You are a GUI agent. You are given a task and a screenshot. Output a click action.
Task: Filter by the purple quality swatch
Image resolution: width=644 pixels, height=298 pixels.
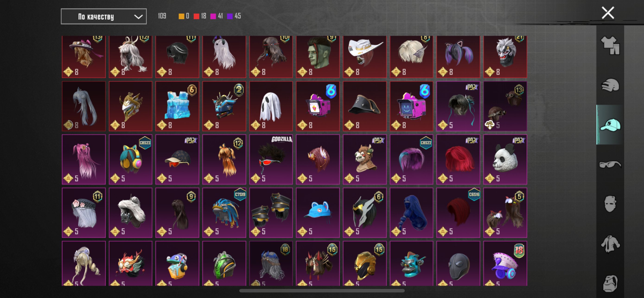tap(230, 16)
